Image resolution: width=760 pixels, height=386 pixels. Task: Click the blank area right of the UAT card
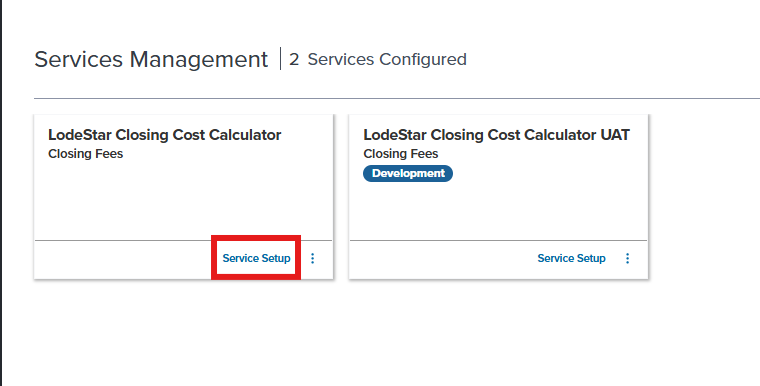click(704, 196)
